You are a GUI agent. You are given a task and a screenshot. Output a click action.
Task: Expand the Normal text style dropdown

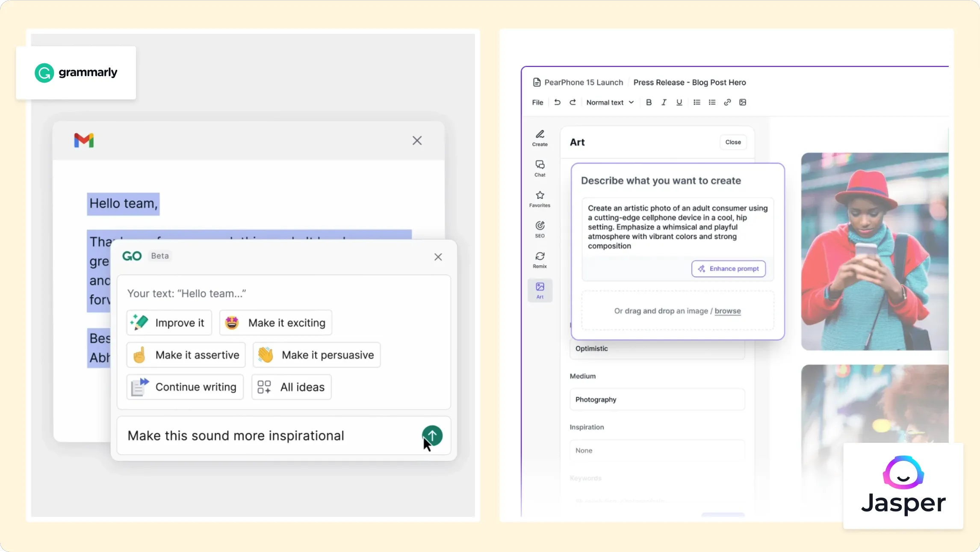[610, 102]
